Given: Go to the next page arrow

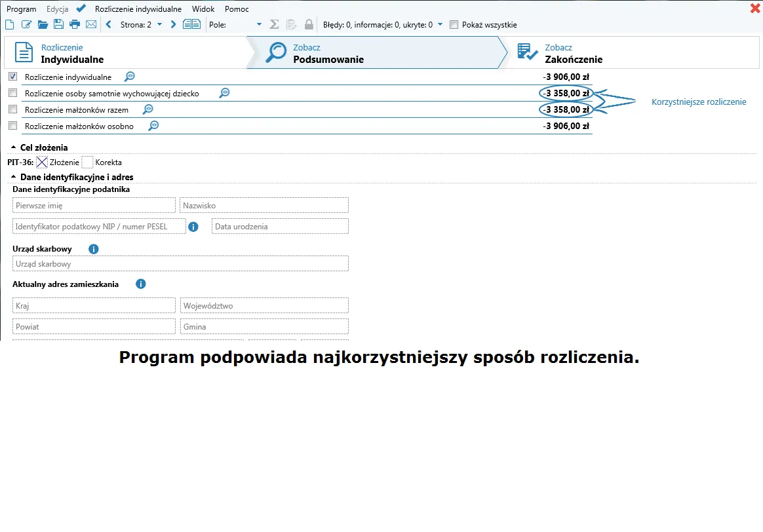Looking at the screenshot, I should pos(173,25).
